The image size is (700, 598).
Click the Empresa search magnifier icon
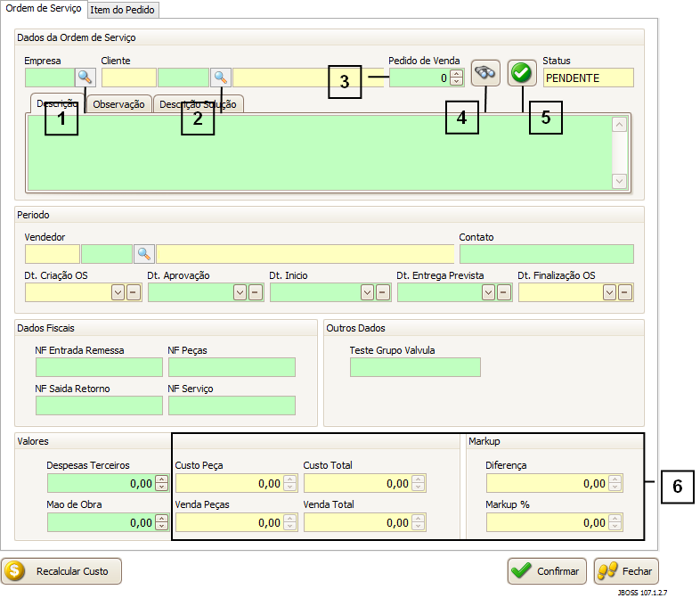tap(85, 78)
